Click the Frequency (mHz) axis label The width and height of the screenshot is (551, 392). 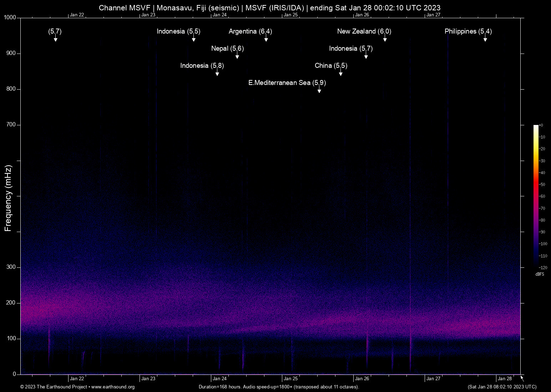(8, 196)
